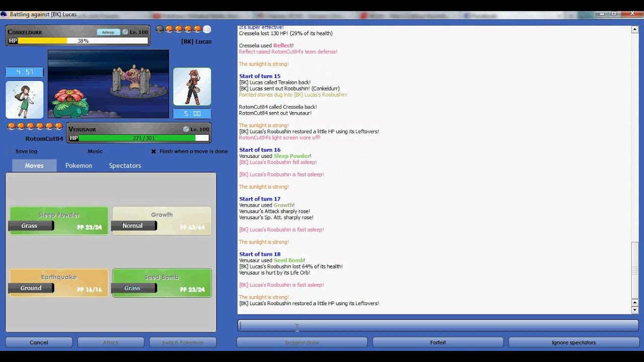Click the 'Venusaur' name in the status bar

click(82, 129)
